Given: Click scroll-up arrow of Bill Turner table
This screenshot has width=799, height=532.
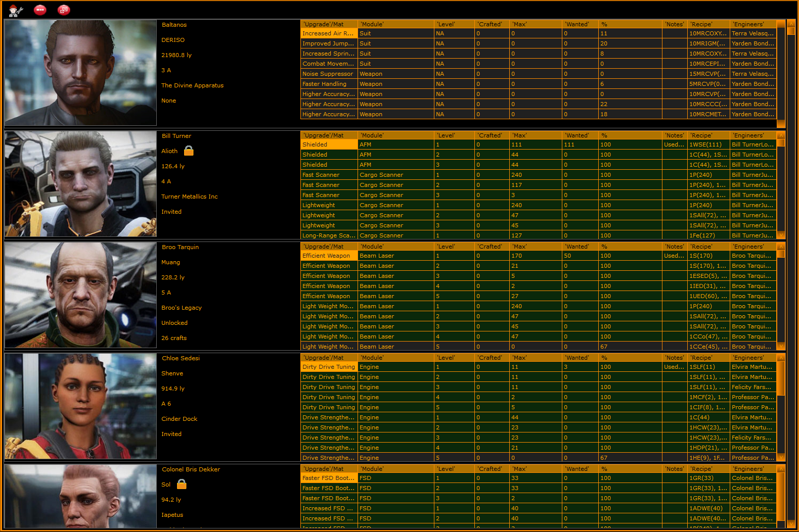Looking at the screenshot, I should pyautogui.click(x=781, y=135).
